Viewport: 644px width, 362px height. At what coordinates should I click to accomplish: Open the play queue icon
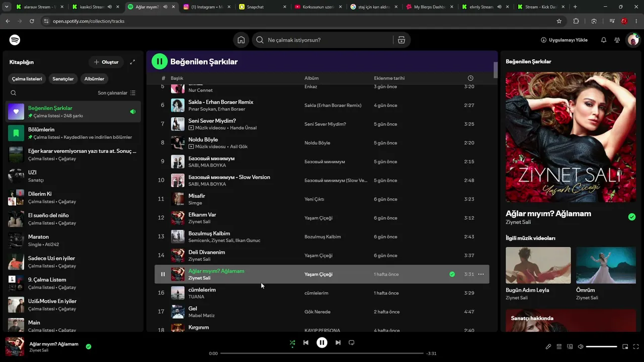click(559, 346)
